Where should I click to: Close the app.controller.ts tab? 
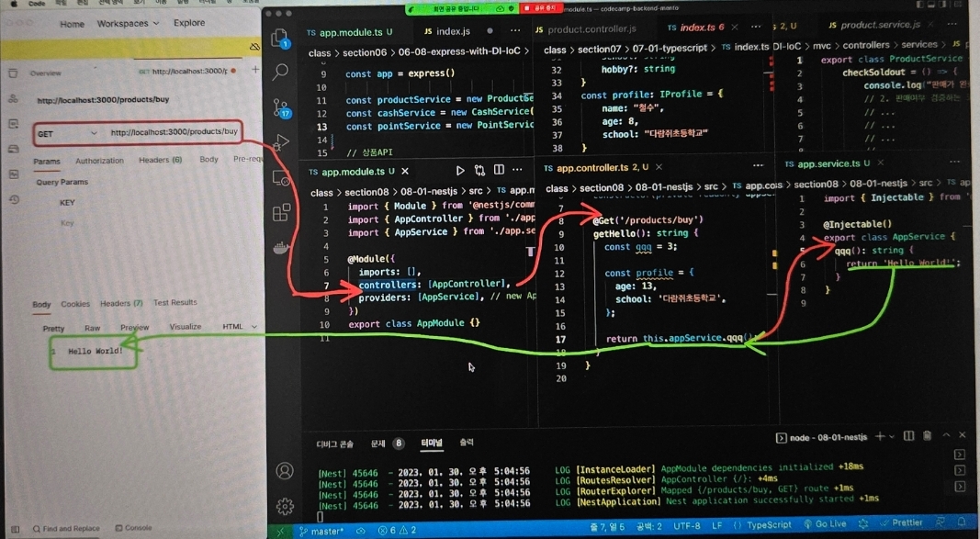(659, 167)
